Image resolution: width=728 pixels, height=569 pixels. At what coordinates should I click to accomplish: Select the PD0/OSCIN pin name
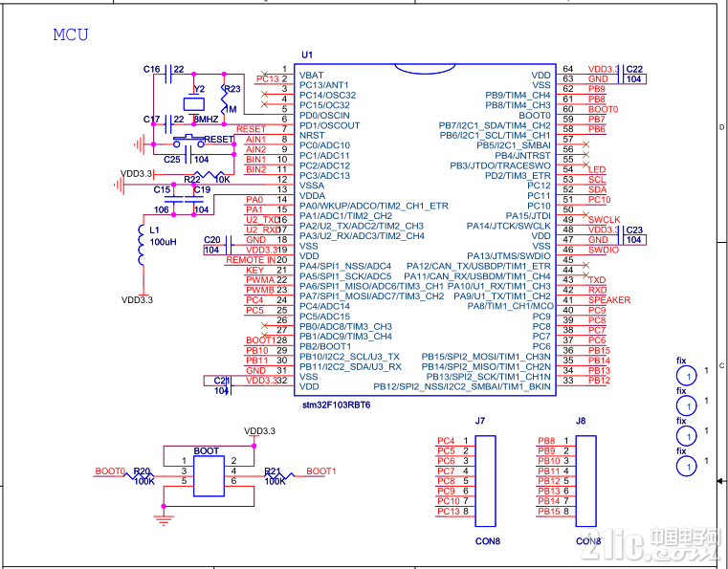point(324,115)
